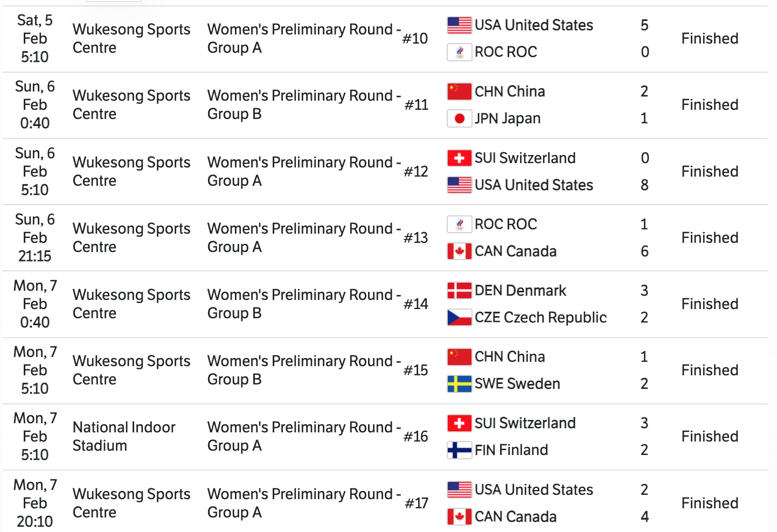Click game number #14
The width and height of the screenshot is (777, 532).
(416, 304)
